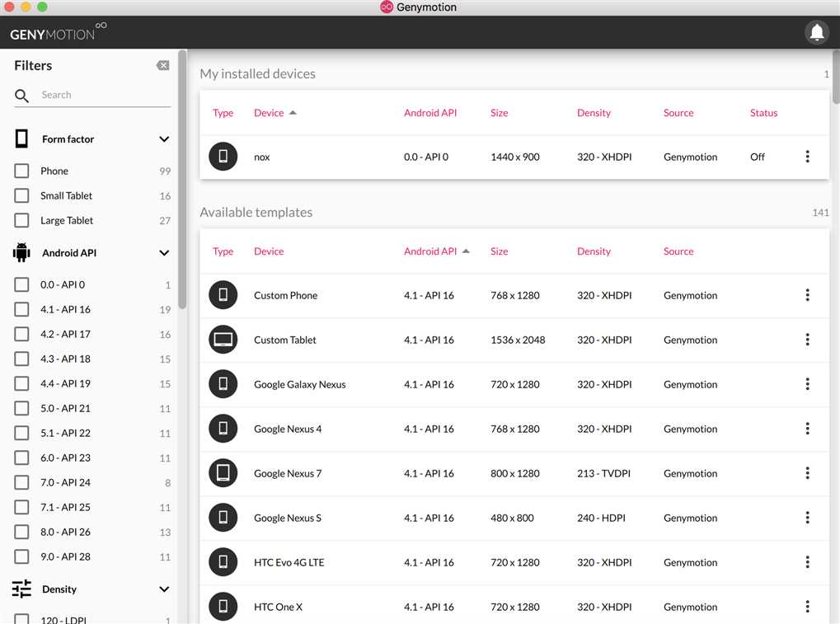
Task: Enable the 4.1 - API 16 filter
Action: (21, 309)
